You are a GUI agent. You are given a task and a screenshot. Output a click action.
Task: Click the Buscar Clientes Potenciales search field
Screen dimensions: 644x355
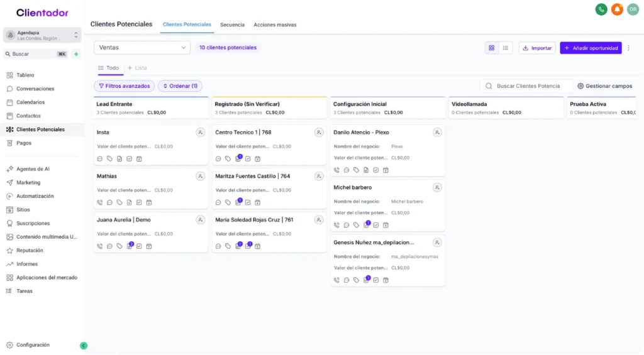coord(527,86)
